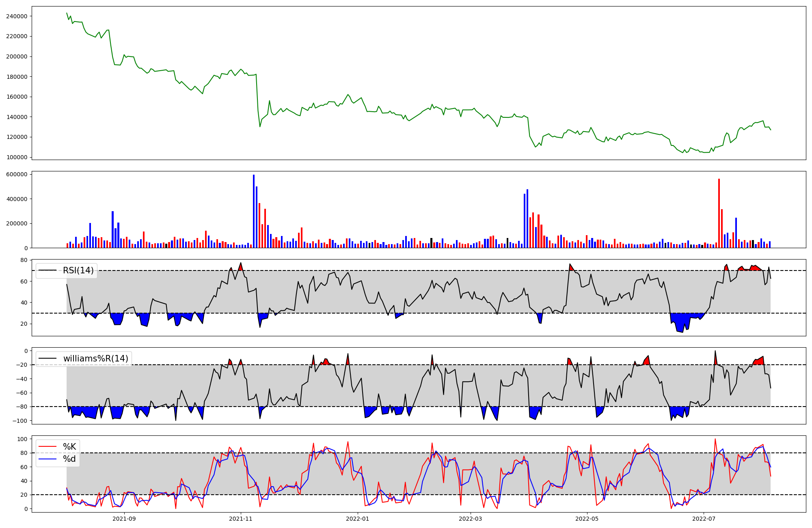The width and height of the screenshot is (812, 528).
Task: Click the red %K legend line sample
Action: (x=48, y=447)
